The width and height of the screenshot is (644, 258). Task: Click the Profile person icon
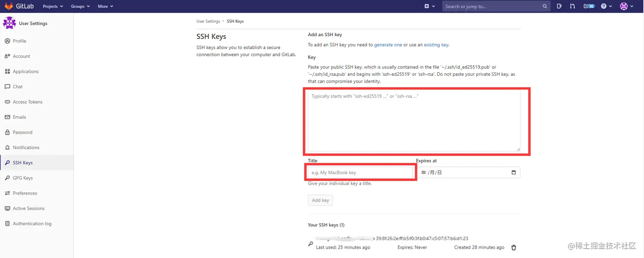[x=7, y=41]
